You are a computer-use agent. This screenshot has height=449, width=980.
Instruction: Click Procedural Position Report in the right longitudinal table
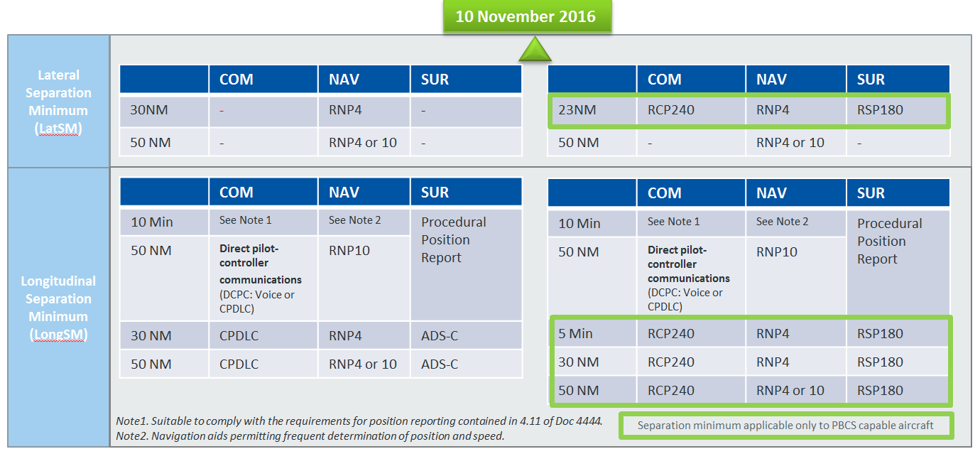(889, 241)
